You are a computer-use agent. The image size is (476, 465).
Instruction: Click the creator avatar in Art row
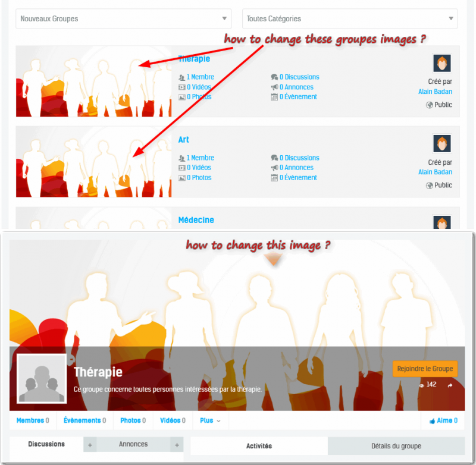tap(442, 143)
